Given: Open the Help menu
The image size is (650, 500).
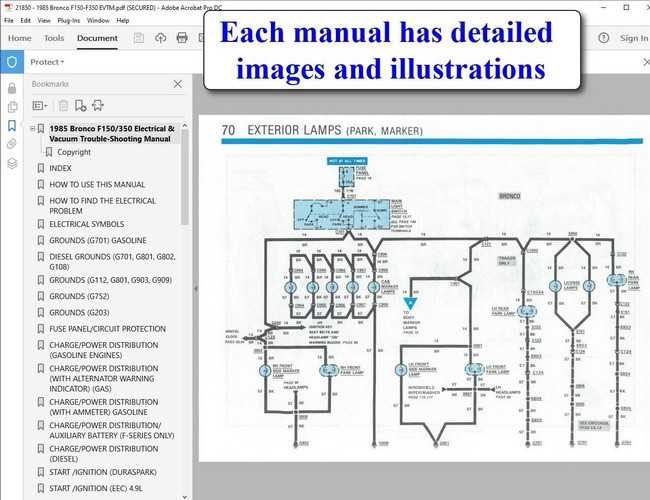Looking at the screenshot, I should pos(123,20).
